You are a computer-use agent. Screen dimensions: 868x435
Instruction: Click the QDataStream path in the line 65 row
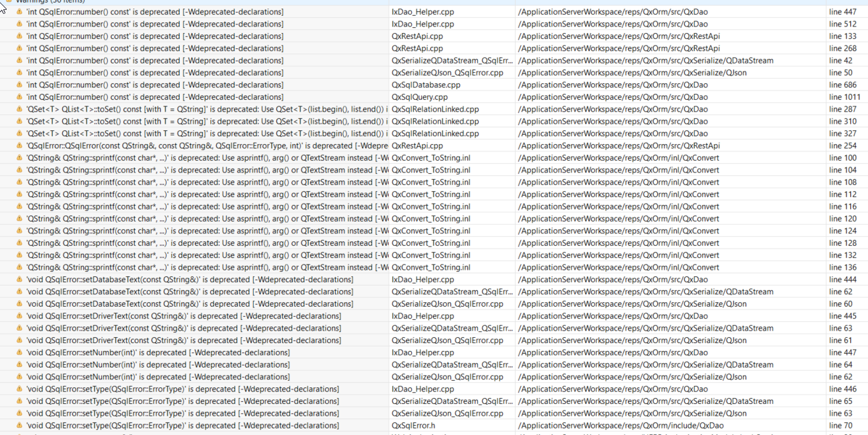[646, 401]
